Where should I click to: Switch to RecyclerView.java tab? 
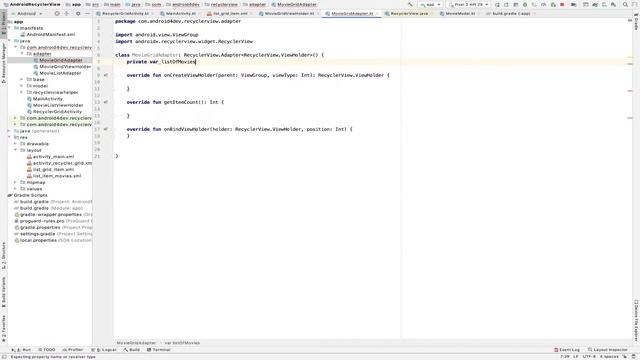(409, 13)
